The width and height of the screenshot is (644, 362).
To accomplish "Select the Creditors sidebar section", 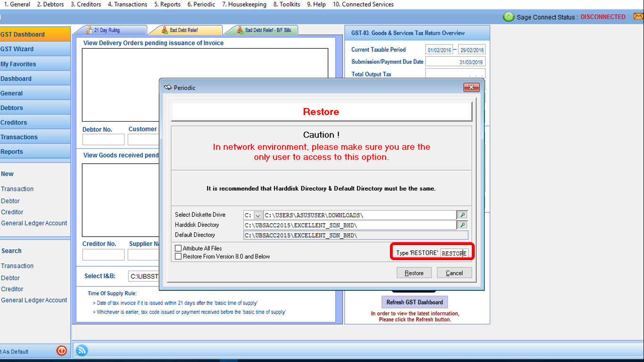I will (35, 123).
